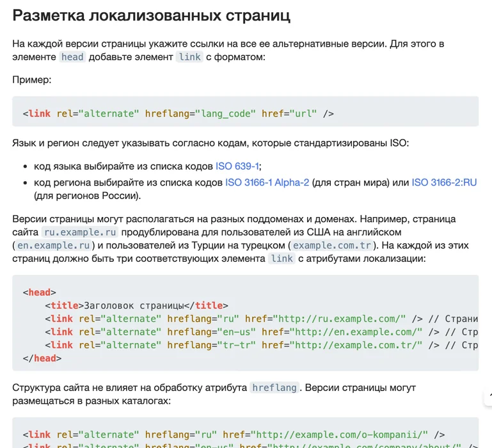Viewport: 492px width, 448px height.
Task: Click the inline code 'head'
Action: pos(72,57)
